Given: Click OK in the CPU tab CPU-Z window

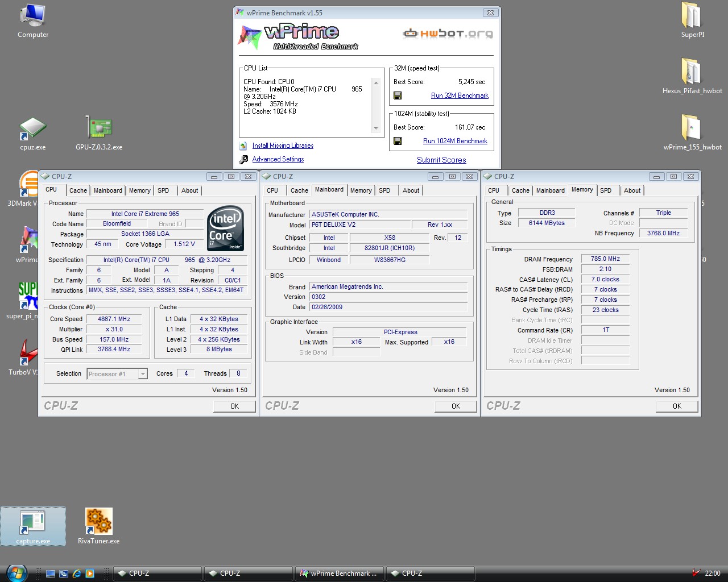Looking at the screenshot, I should click(x=234, y=406).
